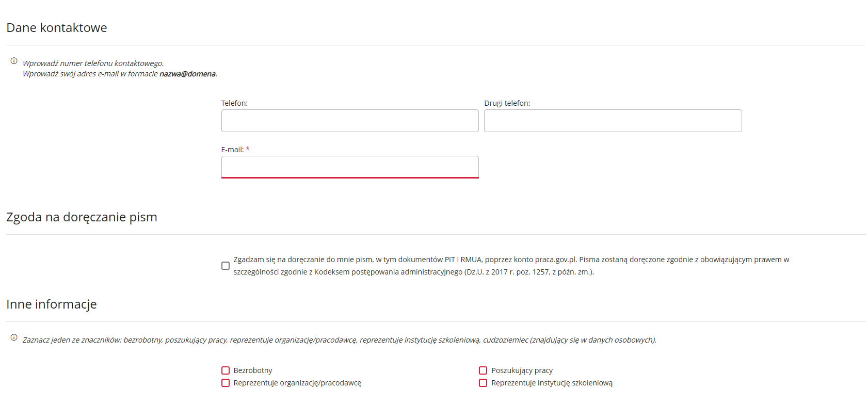868x404 pixels.
Task: Click the Zgadzam się consent paragraph text
Action: [x=511, y=266]
